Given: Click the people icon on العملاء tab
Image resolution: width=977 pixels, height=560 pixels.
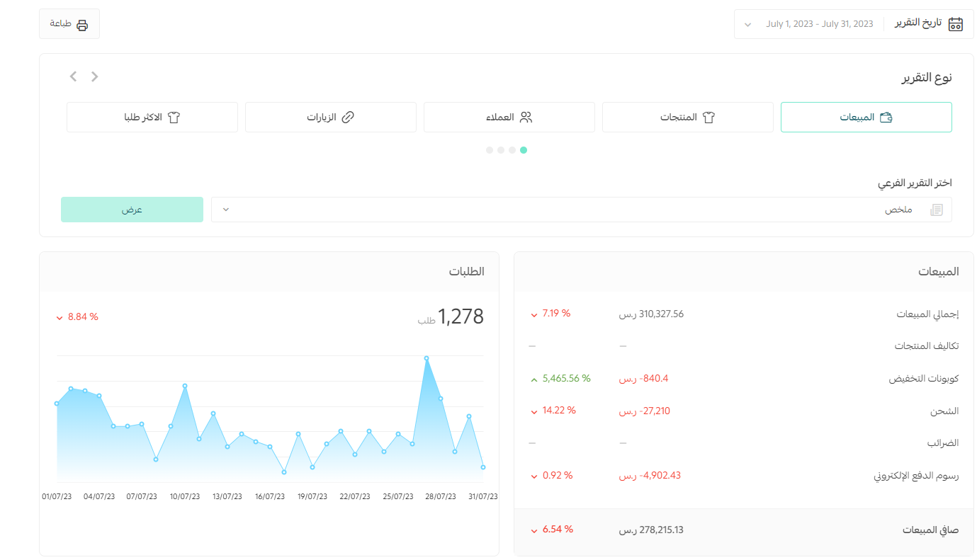Looking at the screenshot, I should (x=526, y=118).
